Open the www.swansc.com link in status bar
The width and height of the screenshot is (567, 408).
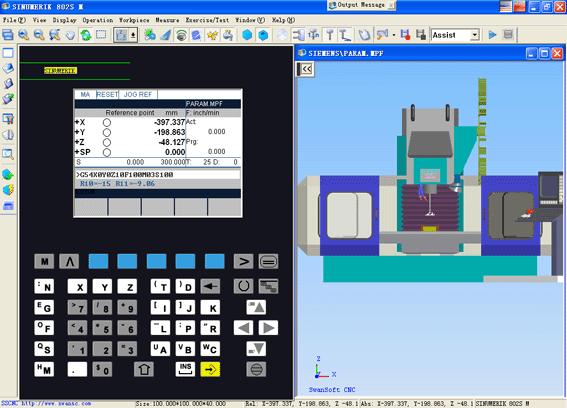pyautogui.click(x=56, y=403)
